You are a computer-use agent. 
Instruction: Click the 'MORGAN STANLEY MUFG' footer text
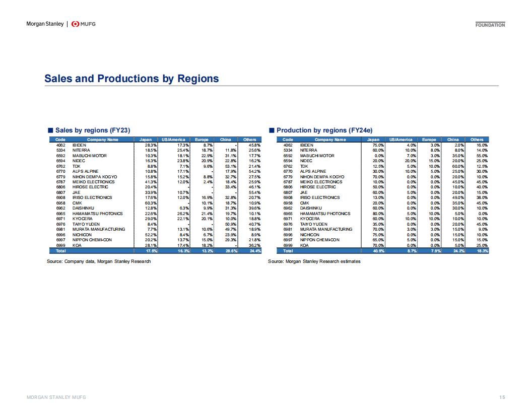pyautogui.click(x=56, y=397)
